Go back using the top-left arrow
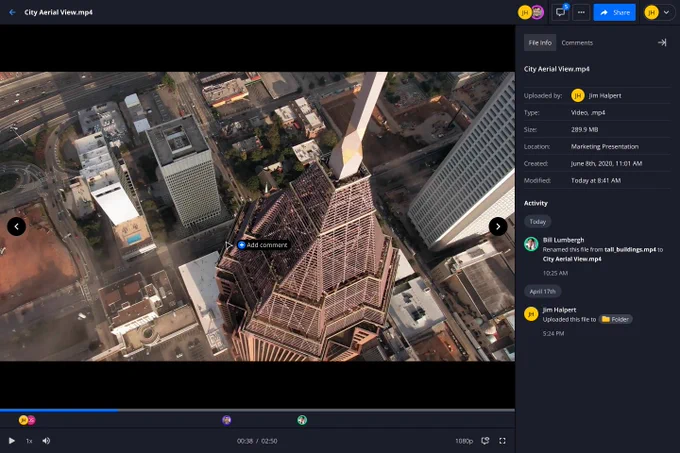 click(x=12, y=12)
